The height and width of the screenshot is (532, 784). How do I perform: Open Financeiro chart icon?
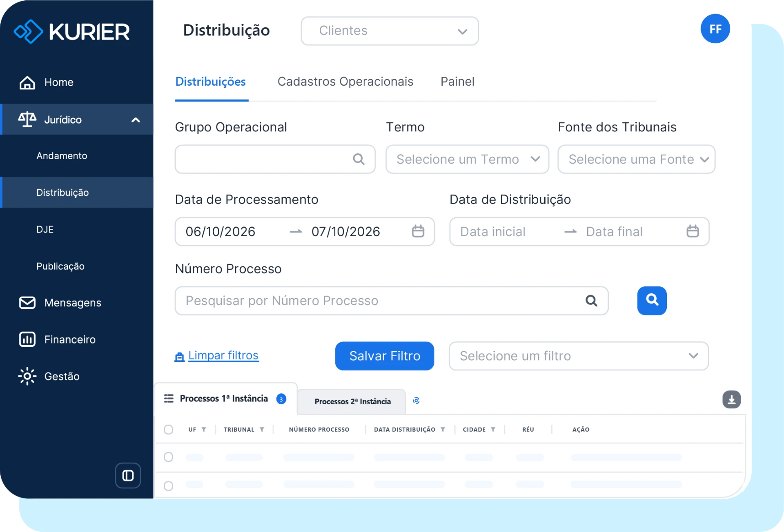tap(27, 339)
